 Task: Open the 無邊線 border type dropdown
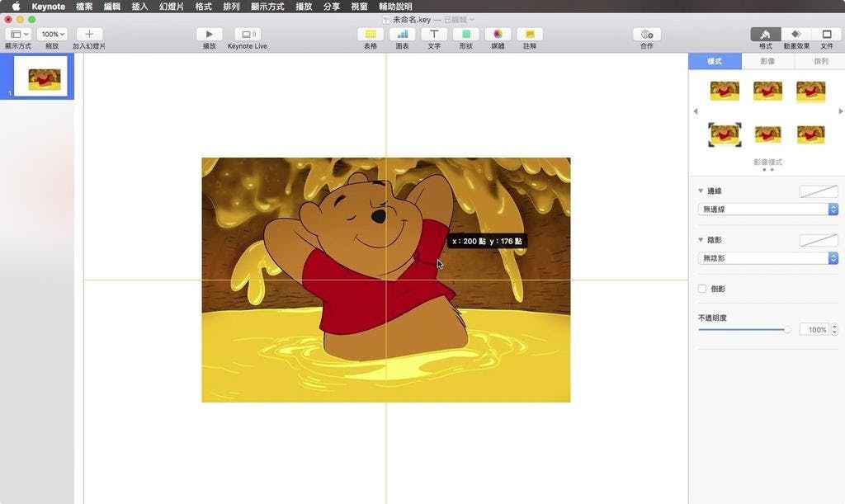point(768,209)
